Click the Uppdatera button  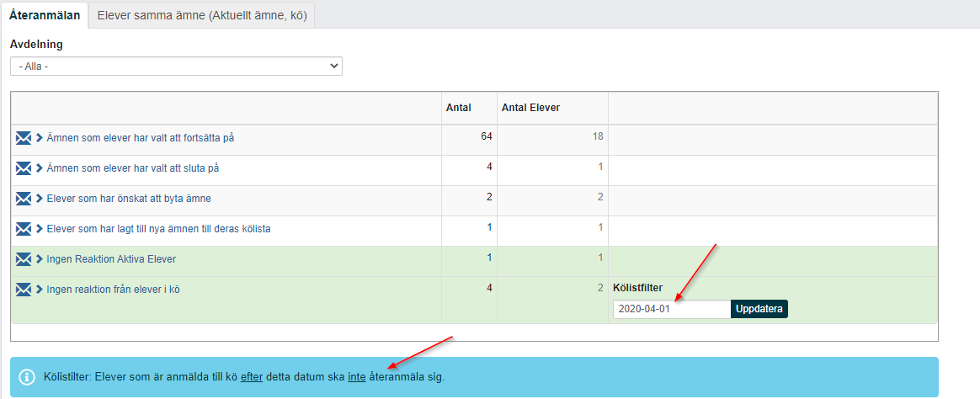(759, 309)
